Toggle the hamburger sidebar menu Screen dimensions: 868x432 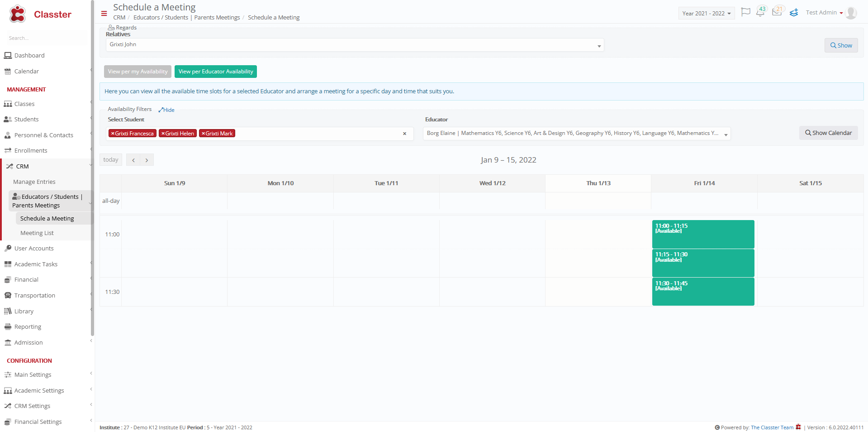[104, 13]
